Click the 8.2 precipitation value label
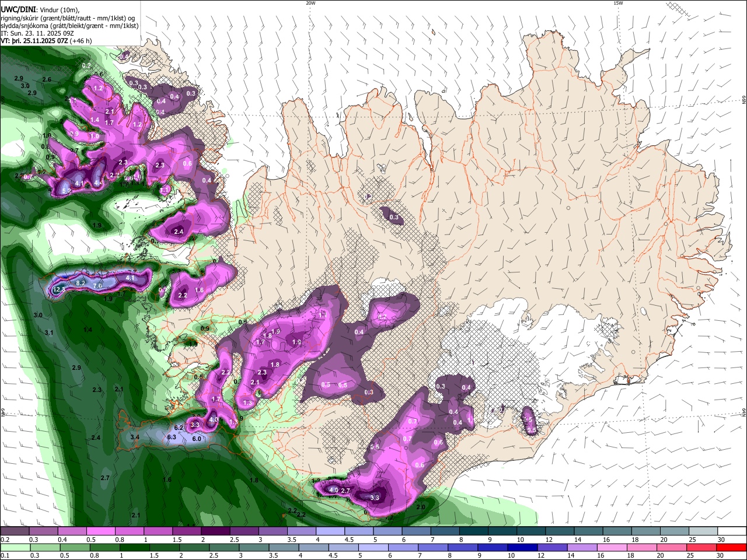Screen dimensions: 747x560 pos(81,283)
